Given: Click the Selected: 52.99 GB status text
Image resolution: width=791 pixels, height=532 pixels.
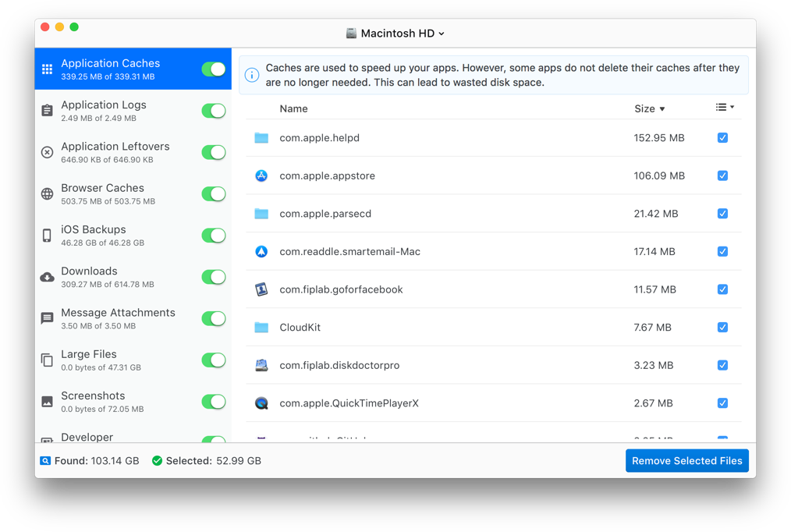Looking at the screenshot, I should click(214, 460).
